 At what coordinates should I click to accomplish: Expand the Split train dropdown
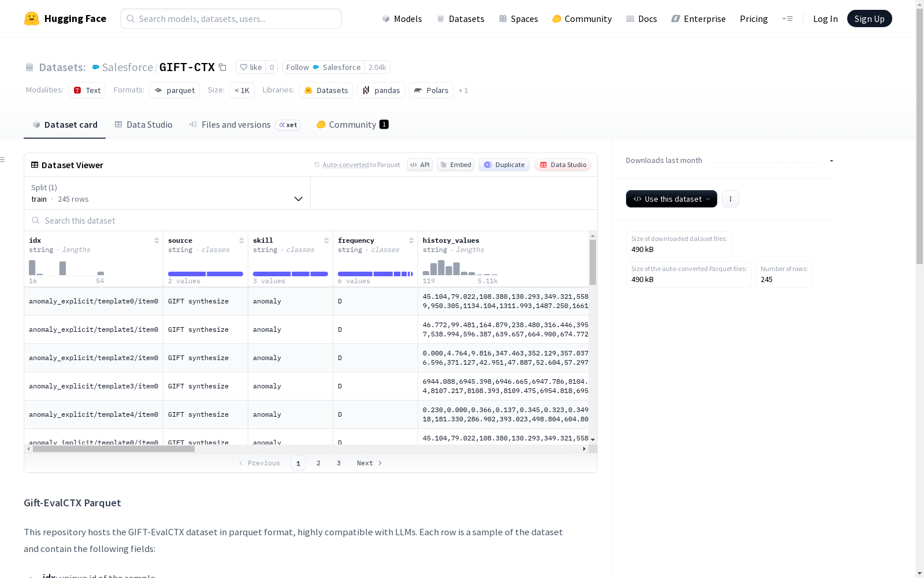(167, 193)
